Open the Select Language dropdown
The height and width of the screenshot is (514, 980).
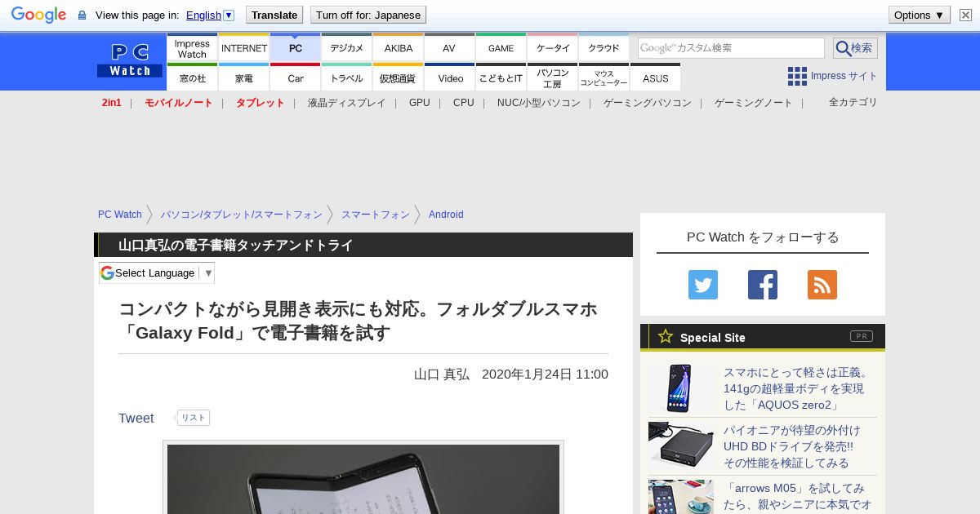coord(157,273)
